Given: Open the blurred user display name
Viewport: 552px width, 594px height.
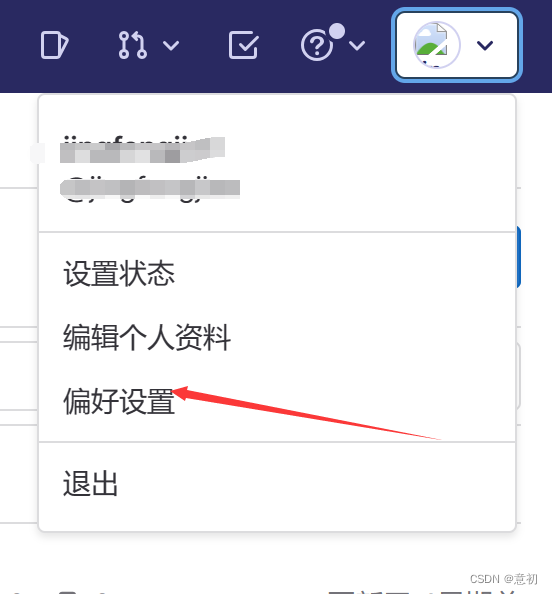Looking at the screenshot, I should click(x=142, y=150).
